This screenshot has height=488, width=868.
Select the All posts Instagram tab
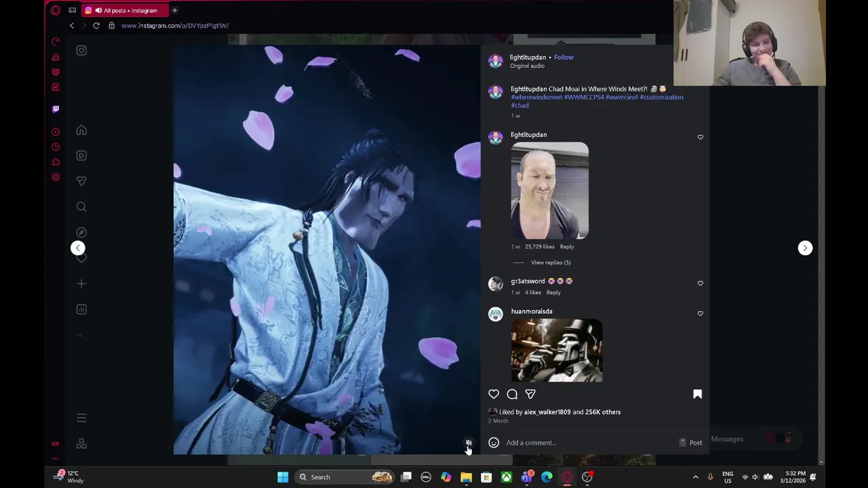(124, 10)
